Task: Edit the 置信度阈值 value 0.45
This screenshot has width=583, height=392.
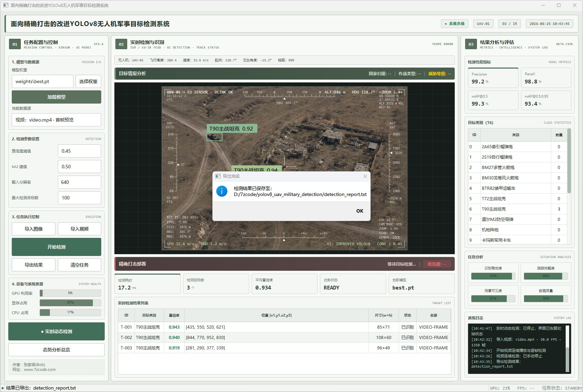Action: pos(79,151)
